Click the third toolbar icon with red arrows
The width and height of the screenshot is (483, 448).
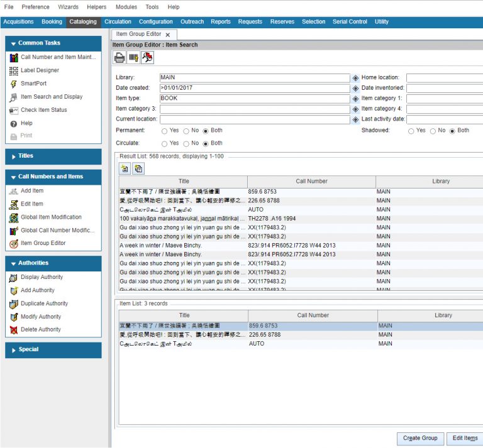(147, 58)
